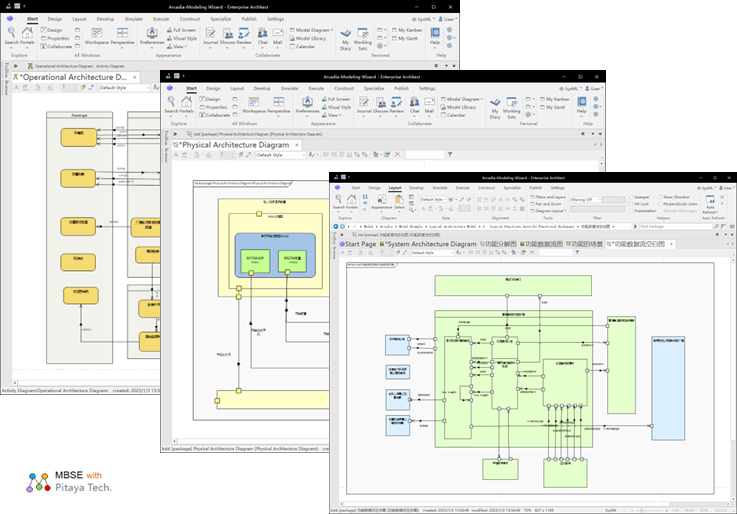This screenshot has width=737, height=514.
Task: Switch to Start Page tab in front window
Action: point(358,244)
